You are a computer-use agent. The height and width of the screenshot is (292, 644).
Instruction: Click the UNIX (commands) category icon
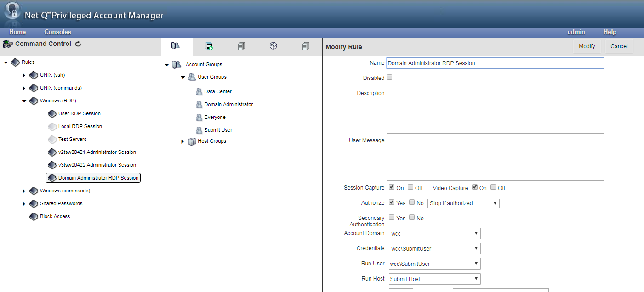click(34, 88)
